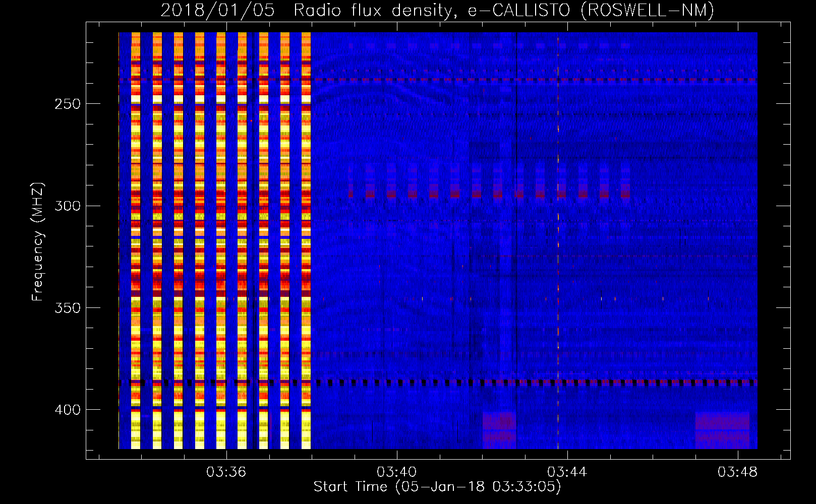Click the plot title mentioning e-CALLISTO ROSWELL-NM

click(x=437, y=10)
